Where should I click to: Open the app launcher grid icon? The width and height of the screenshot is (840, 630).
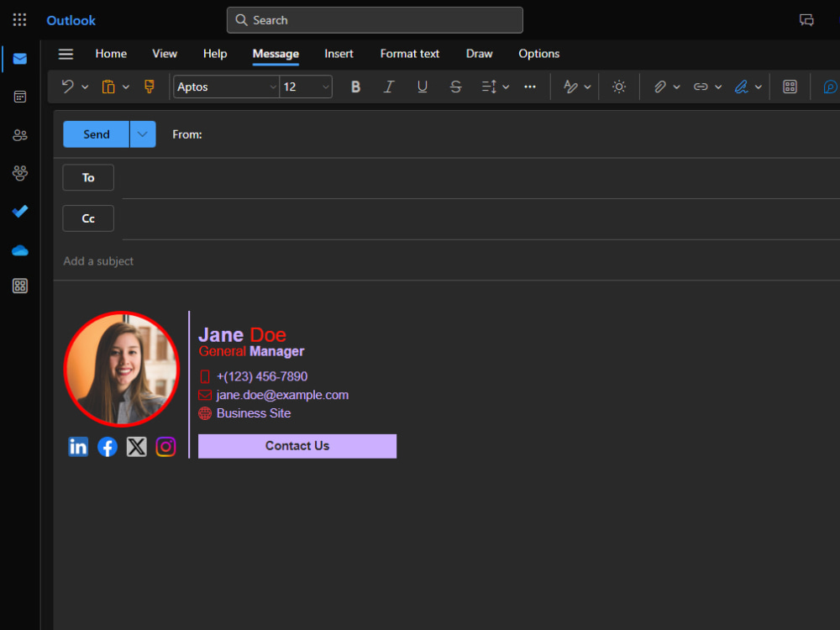pyautogui.click(x=20, y=20)
